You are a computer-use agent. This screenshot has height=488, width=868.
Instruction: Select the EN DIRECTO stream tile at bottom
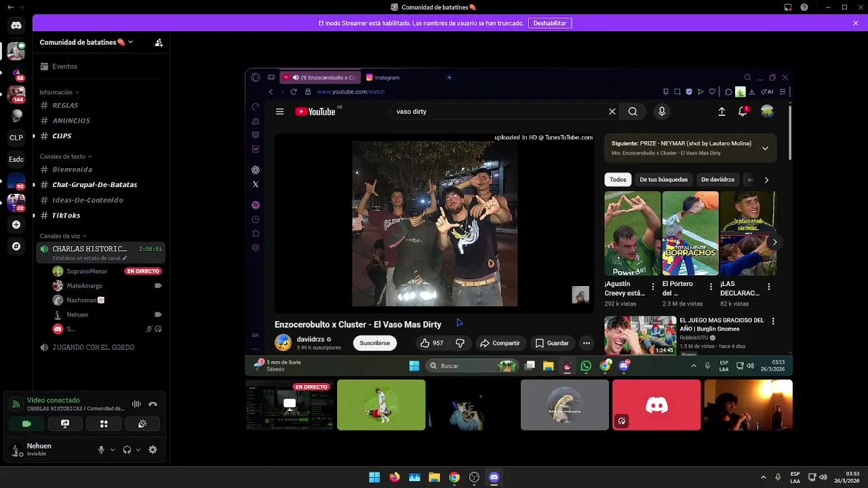(x=290, y=405)
